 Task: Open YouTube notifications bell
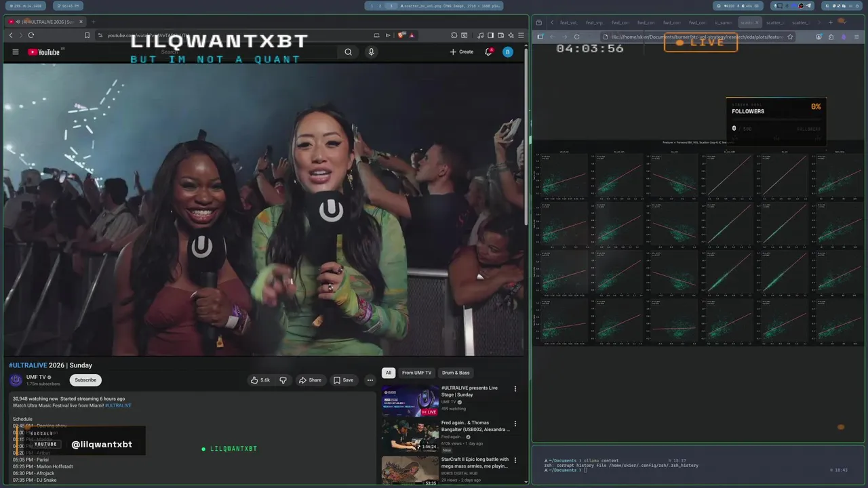pyautogui.click(x=488, y=52)
